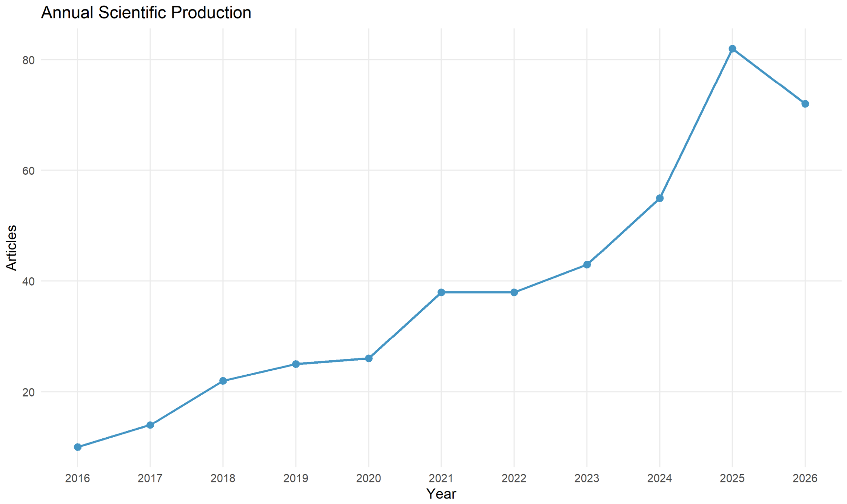This screenshot has height=504, width=847.
Task: Click the y-axis tick label '60'
Action: [28, 171]
